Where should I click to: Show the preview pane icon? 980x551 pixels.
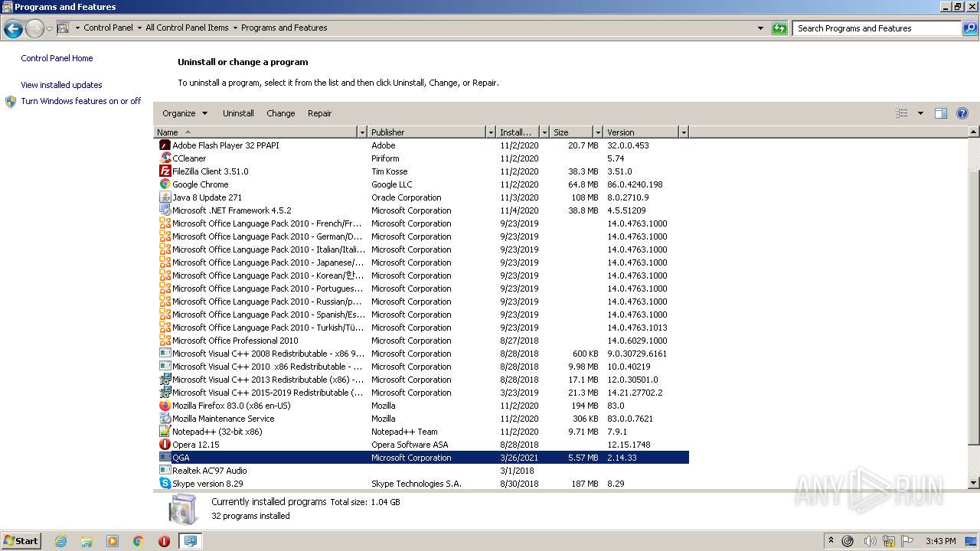tap(941, 113)
